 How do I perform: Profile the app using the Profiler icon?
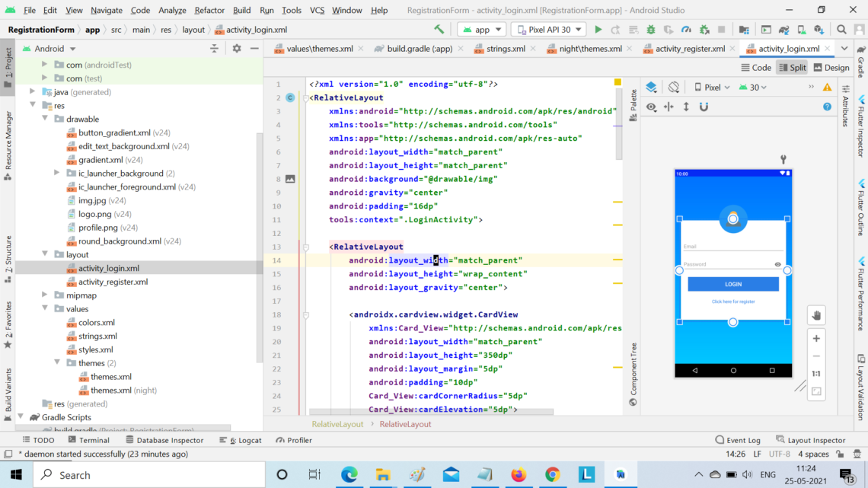tap(685, 27)
